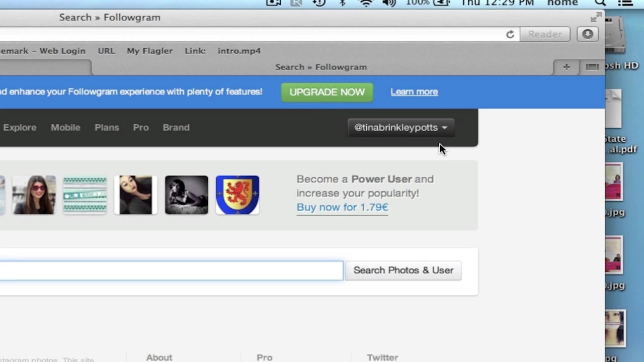Open the volume control in menu bar
The height and width of the screenshot is (362, 644).
coord(389,3)
